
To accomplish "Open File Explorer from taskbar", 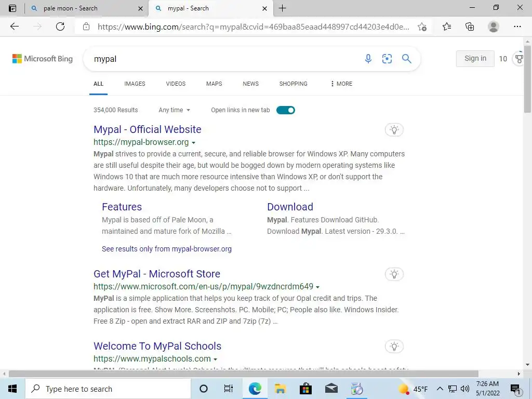I will click(x=280, y=389).
